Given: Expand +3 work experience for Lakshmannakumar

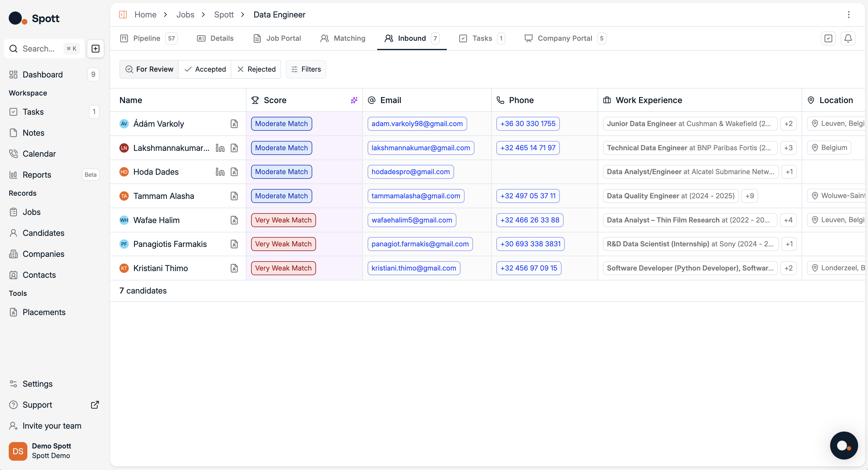Looking at the screenshot, I should tap(788, 148).
